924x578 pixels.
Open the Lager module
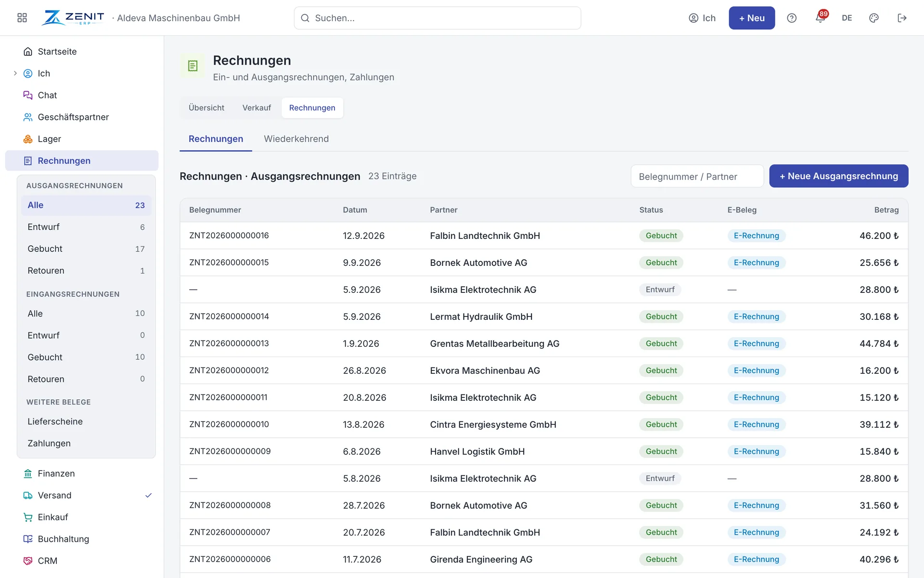[82, 139]
